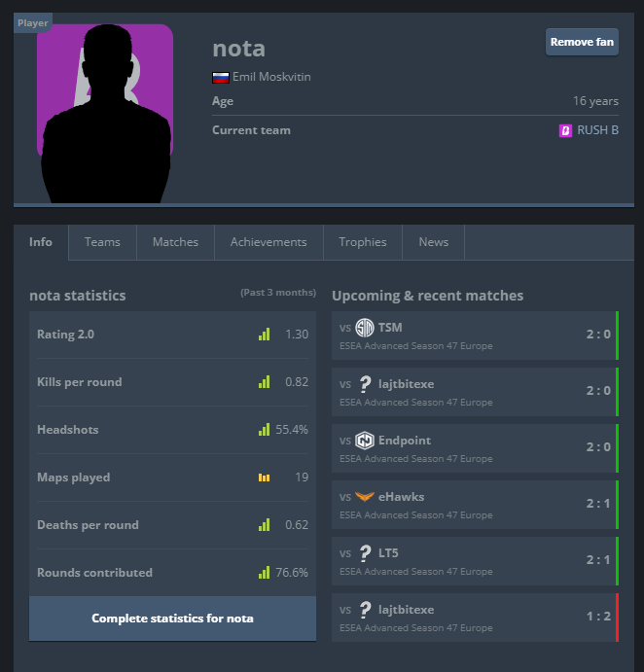
Task: Open the Matches tab
Action: [x=175, y=242]
